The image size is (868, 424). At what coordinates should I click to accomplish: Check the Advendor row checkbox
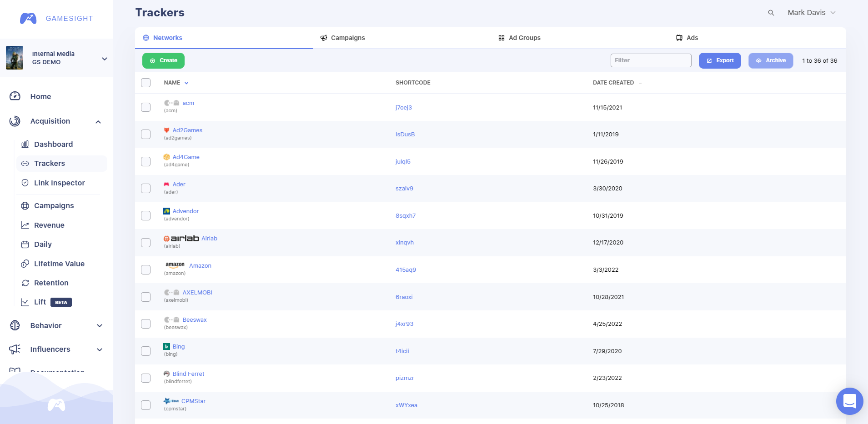[x=146, y=215]
